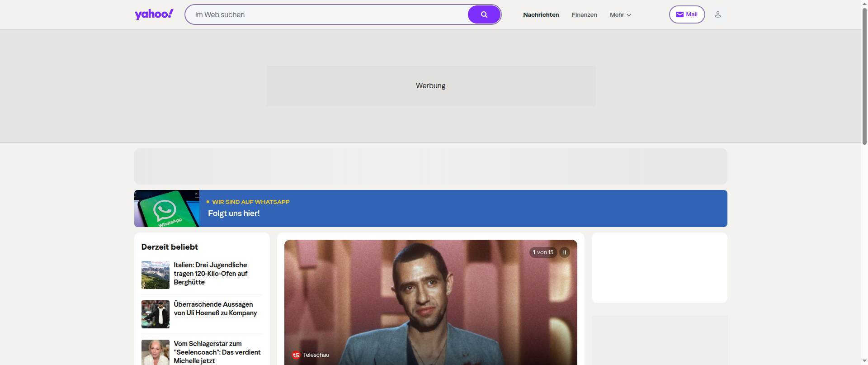Read article about Italien Jugendliche Ofen
The height and width of the screenshot is (365, 868).
211,274
